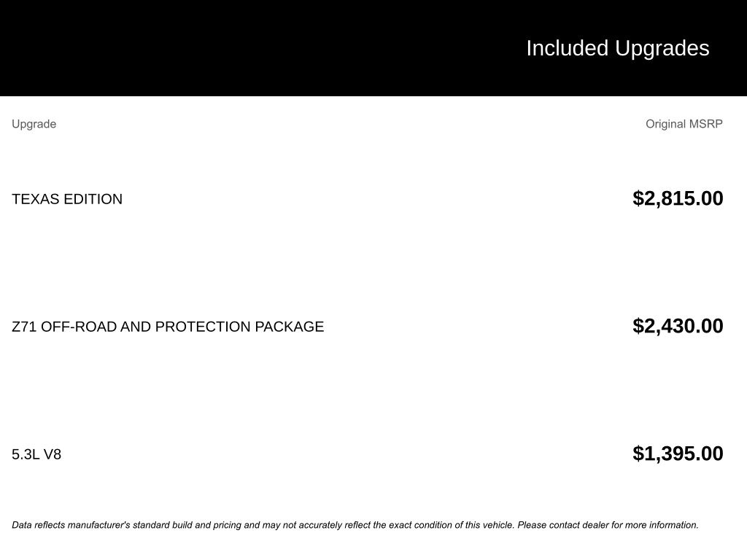Click 'exact condition of this vehicle' in disclaimer

pyautogui.click(x=452, y=525)
